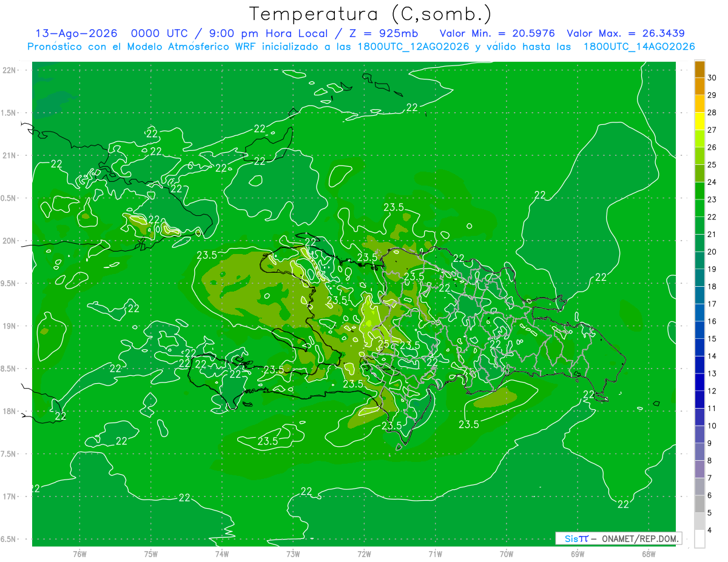Click the 17N latitude axis label
Viewport: 728px width, 562px height.
pos(8,497)
